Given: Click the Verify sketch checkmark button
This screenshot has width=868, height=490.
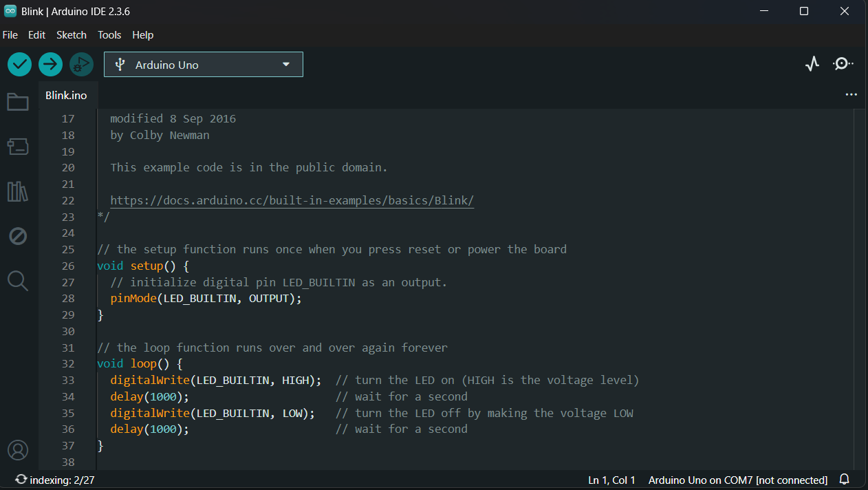Looking at the screenshot, I should tap(20, 65).
